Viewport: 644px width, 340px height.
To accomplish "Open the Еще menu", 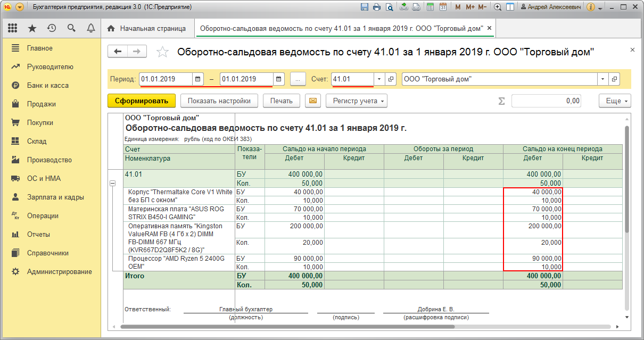I will (615, 101).
